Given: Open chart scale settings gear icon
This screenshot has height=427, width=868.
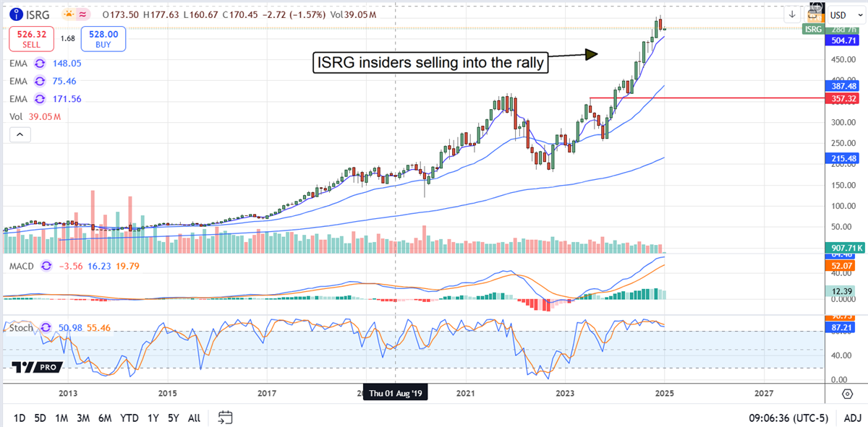Looking at the screenshot, I should (x=847, y=394).
